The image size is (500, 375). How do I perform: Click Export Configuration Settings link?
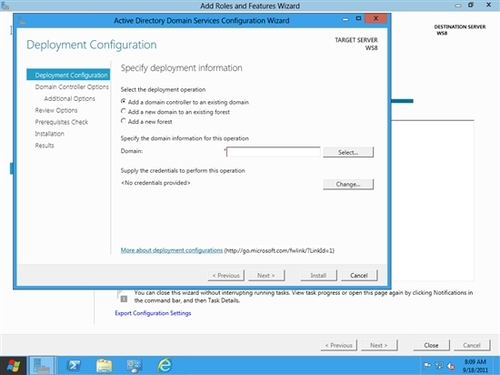pos(153,313)
